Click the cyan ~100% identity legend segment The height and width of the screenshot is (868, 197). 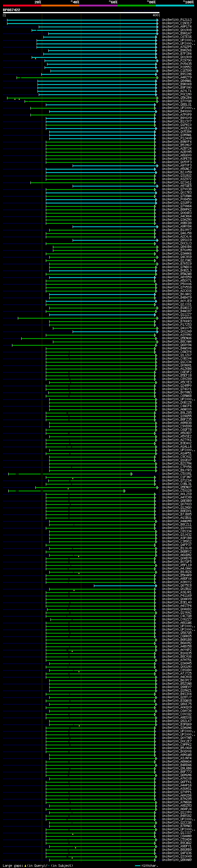[175, 6]
